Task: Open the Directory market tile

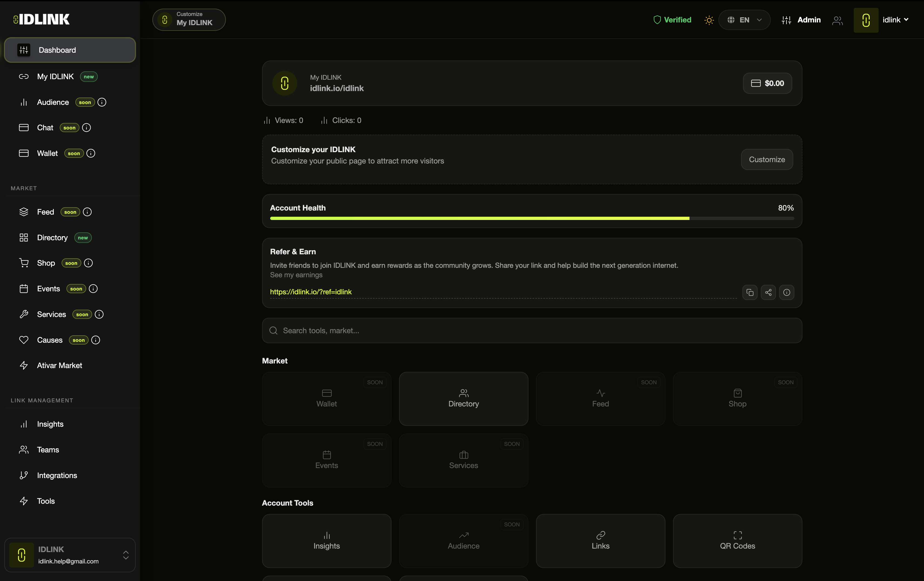Action: [x=463, y=399]
